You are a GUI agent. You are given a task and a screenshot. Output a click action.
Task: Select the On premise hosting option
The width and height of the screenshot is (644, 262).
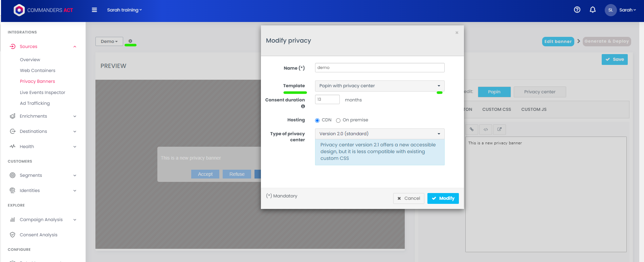pos(338,120)
